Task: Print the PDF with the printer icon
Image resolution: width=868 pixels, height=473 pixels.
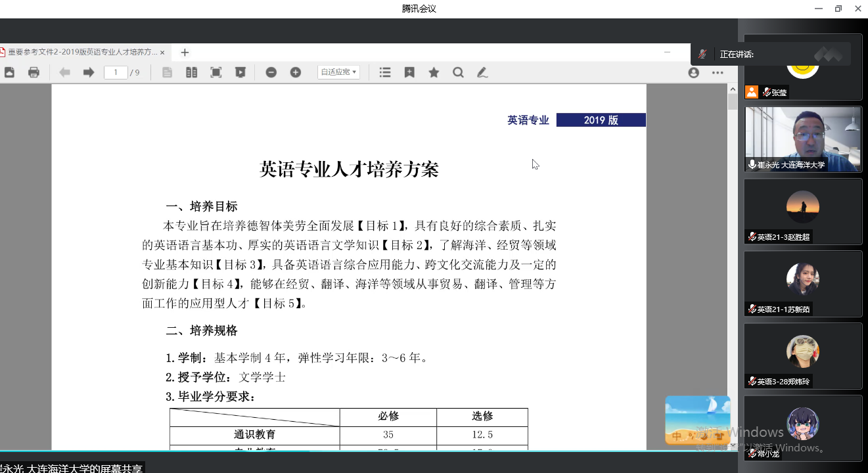Action: (x=34, y=72)
